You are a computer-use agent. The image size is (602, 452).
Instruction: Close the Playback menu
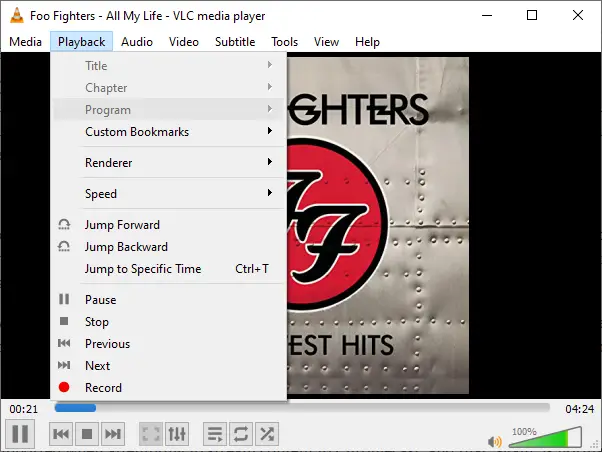click(x=81, y=41)
